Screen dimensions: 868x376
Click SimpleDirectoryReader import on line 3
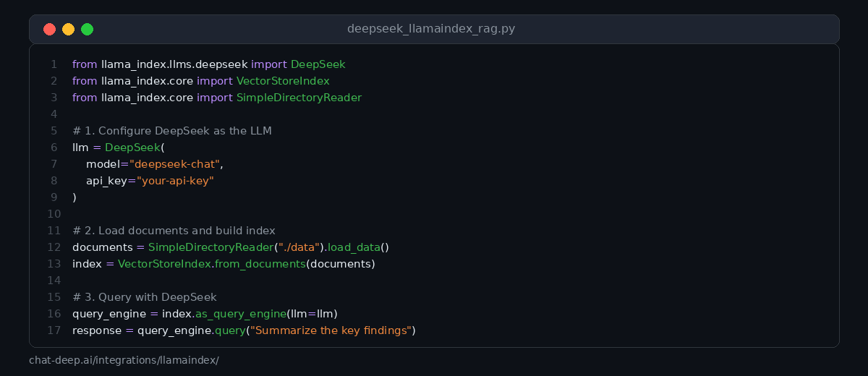pyautogui.click(x=299, y=97)
